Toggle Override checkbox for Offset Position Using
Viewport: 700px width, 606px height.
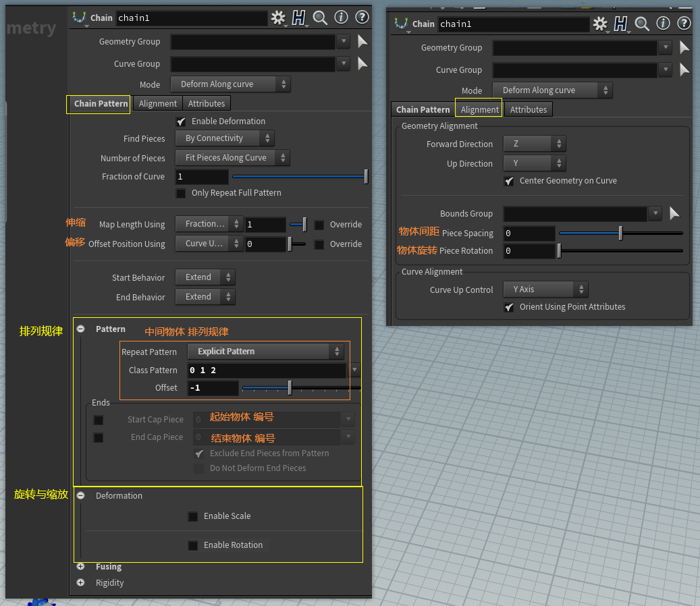coord(319,244)
